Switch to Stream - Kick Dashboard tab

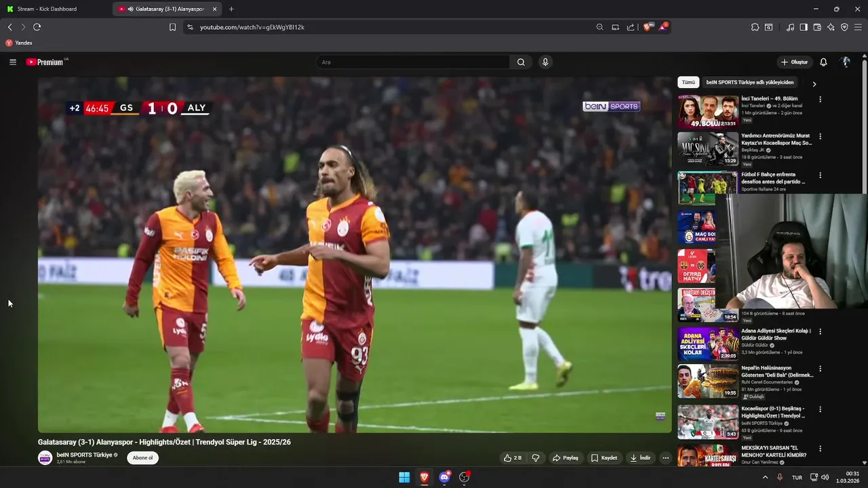click(x=54, y=9)
